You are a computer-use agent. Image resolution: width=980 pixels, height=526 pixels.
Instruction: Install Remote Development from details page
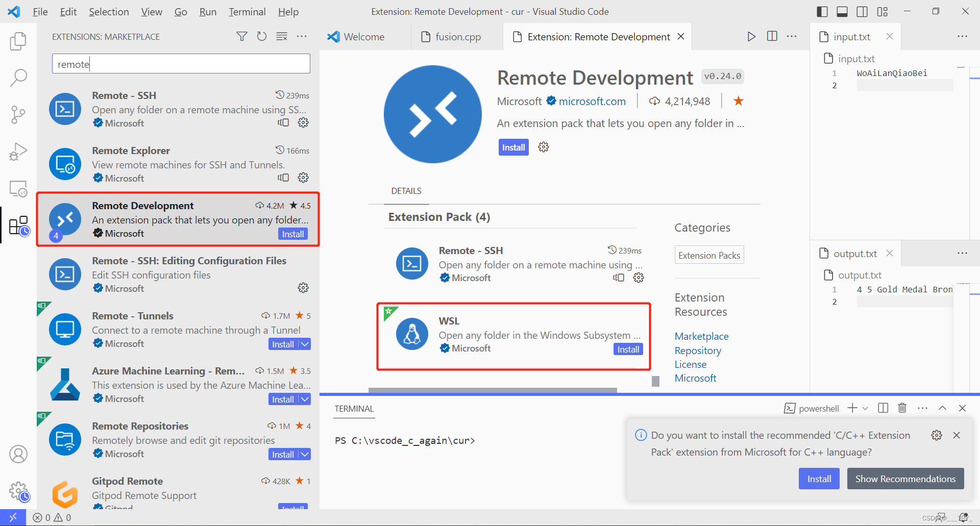513,147
